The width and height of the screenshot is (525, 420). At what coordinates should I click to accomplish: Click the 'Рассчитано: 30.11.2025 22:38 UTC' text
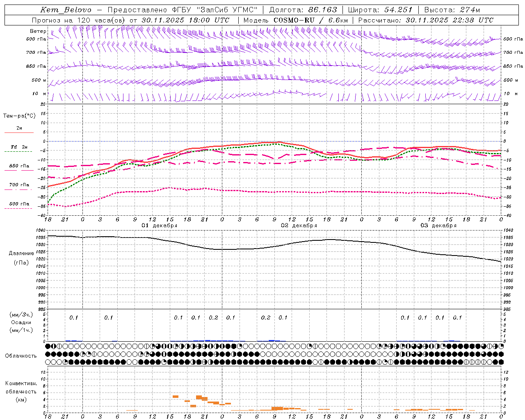(x=426, y=20)
